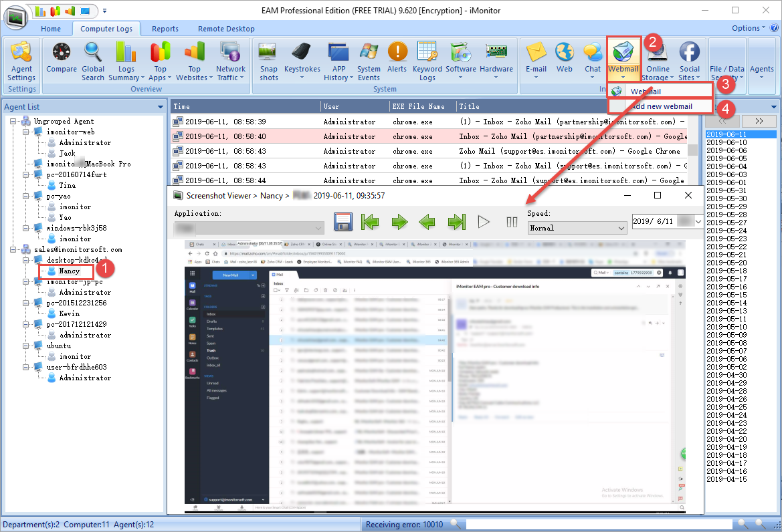782x532 pixels.
Task: Open the Logs Summary menu
Action: [x=126, y=61]
